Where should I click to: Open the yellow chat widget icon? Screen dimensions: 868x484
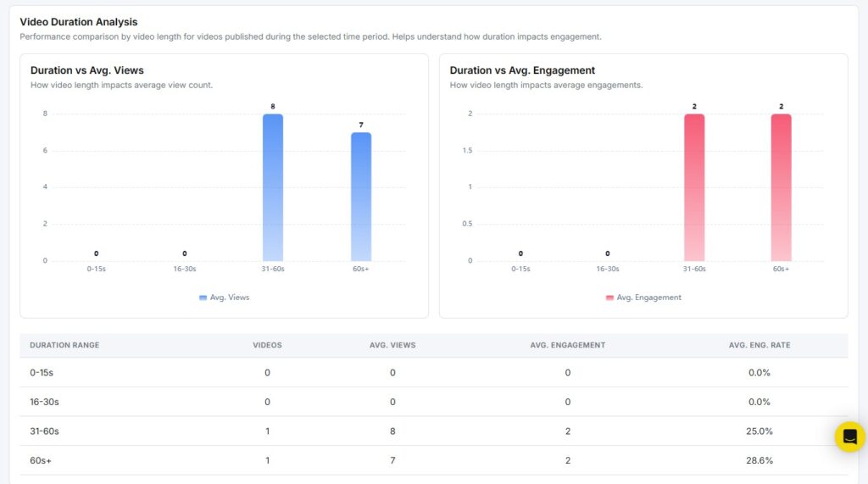point(849,437)
